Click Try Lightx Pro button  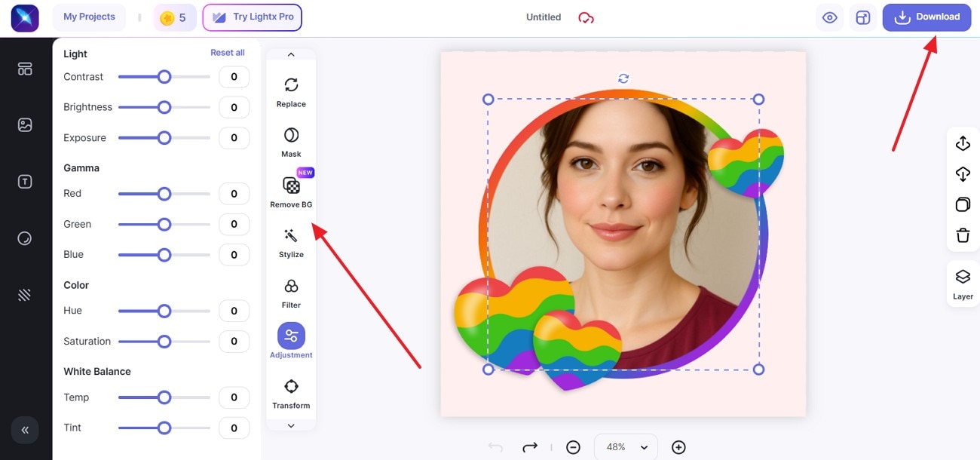pyautogui.click(x=252, y=17)
